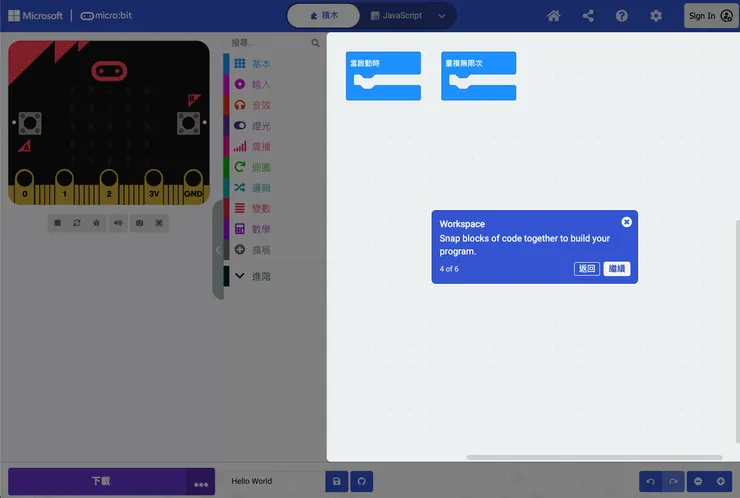Click 繼續 continue button in tour

(x=617, y=269)
